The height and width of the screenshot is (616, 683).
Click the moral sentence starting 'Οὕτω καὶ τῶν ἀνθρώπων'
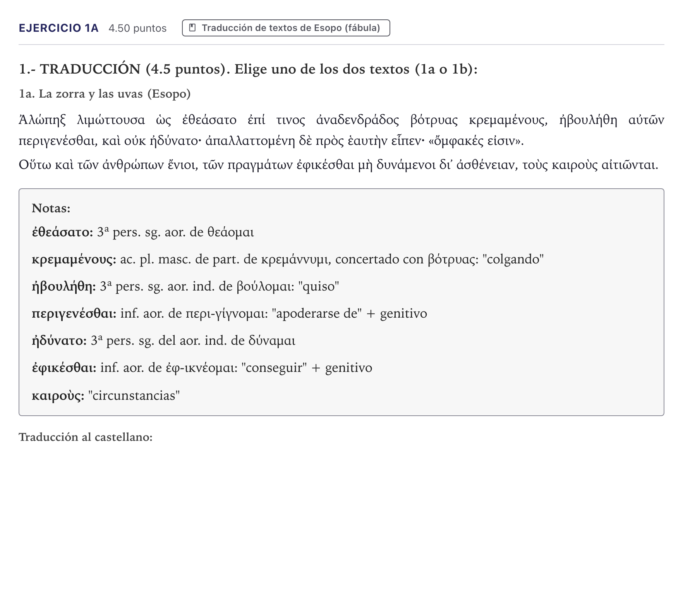click(338, 165)
